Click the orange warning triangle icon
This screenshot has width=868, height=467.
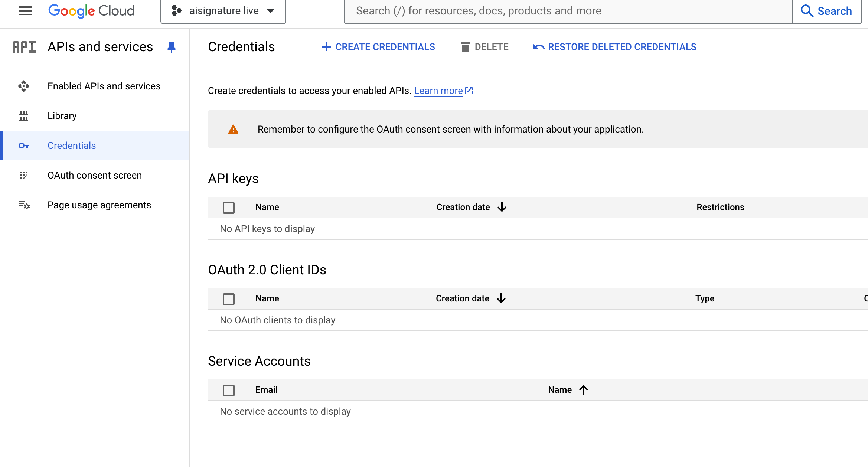click(233, 129)
